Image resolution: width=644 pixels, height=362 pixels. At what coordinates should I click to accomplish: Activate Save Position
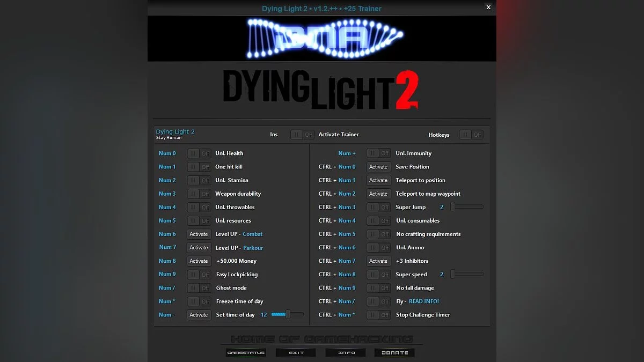378,166
